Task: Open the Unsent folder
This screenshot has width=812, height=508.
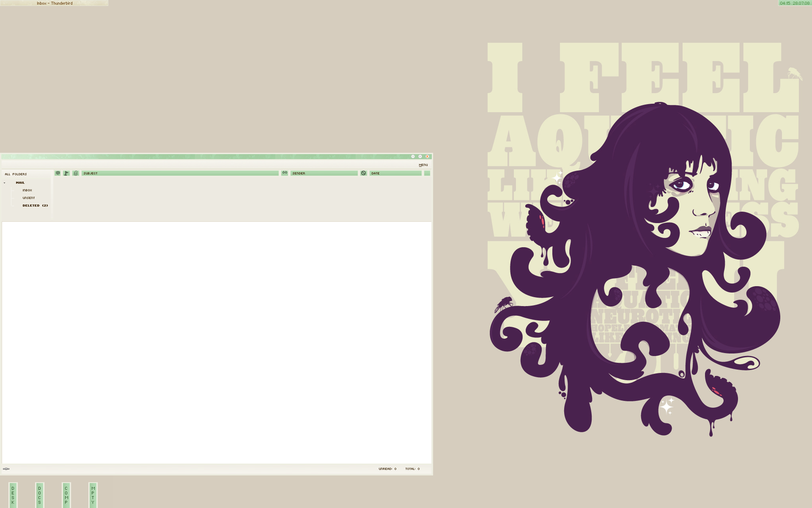Action: tap(29, 198)
